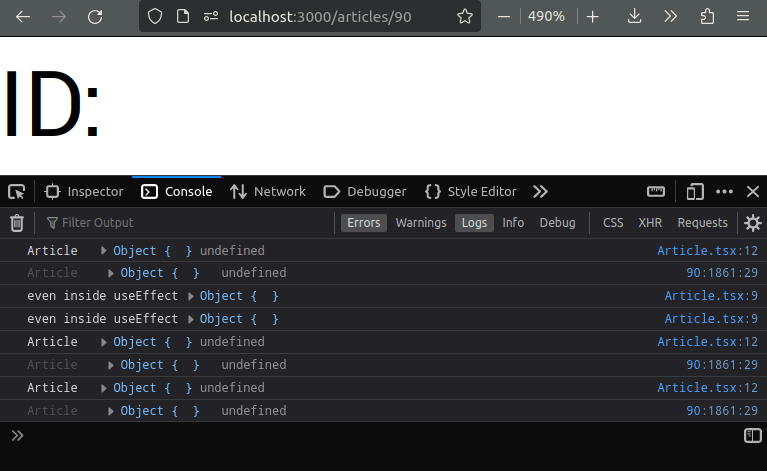Screen dimensions: 767x471
Task: Toggle the Warnings filter
Action: point(421,223)
